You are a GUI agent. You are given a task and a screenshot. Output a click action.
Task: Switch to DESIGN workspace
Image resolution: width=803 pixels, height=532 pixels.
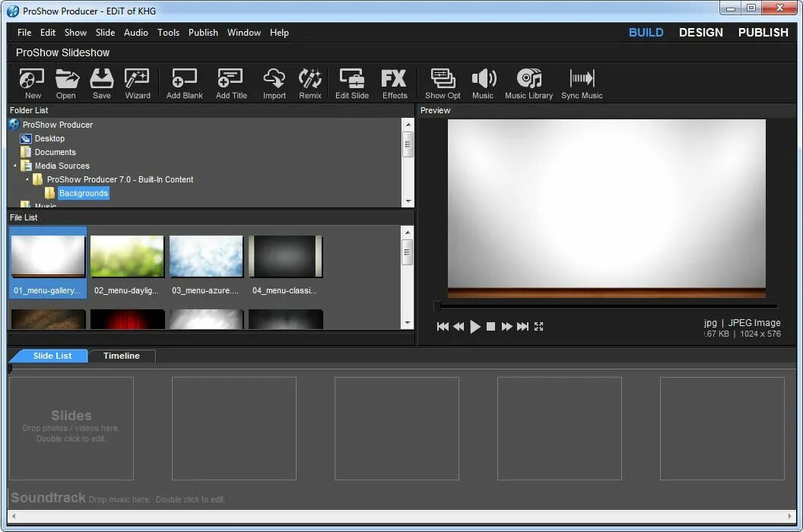coord(700,32)
